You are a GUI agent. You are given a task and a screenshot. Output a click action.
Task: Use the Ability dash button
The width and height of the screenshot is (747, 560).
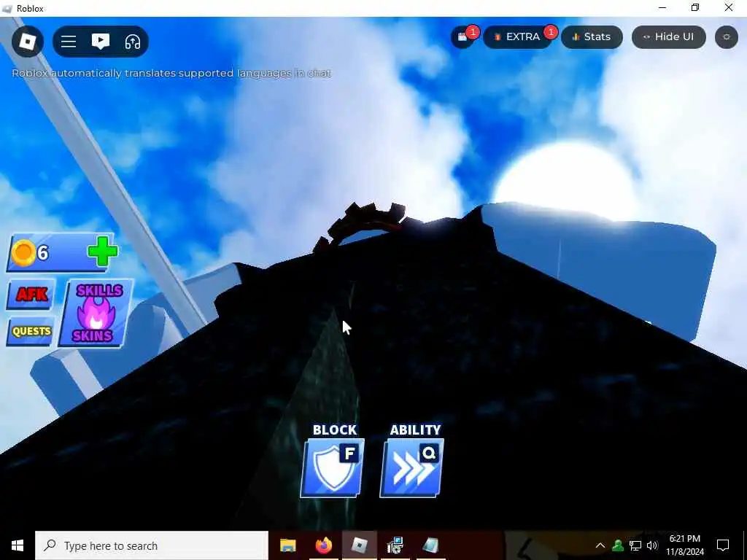coord(412,467)
